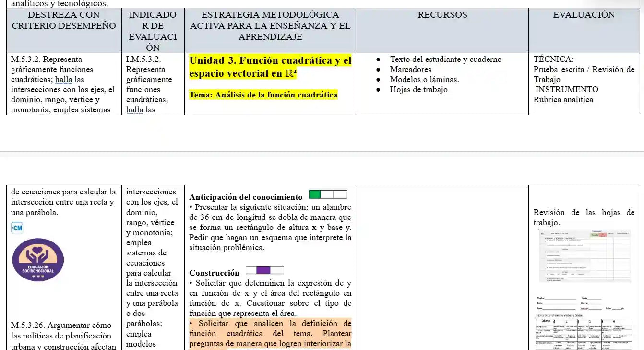Image resolution: width=644 pixels, height=350 pixels.
Task: Click the yellow highlighted Unidad 3 heading
Action: click(270, 67)
